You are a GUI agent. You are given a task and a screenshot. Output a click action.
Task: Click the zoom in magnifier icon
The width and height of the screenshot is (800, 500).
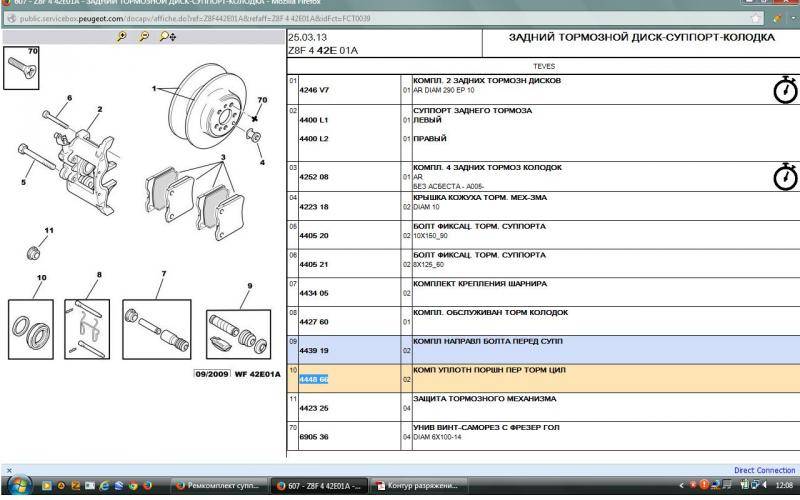122,37
